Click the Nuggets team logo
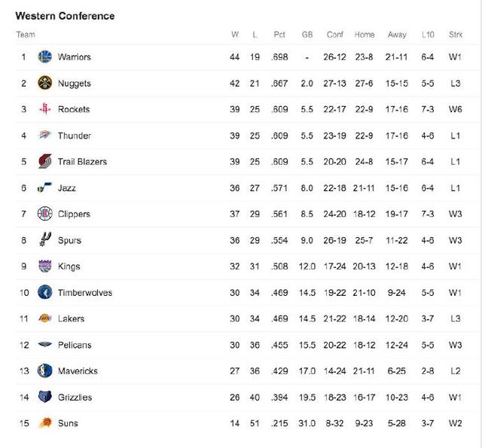Screen dimensions: 482x448 pyautogui.click(x=45, y=83)
